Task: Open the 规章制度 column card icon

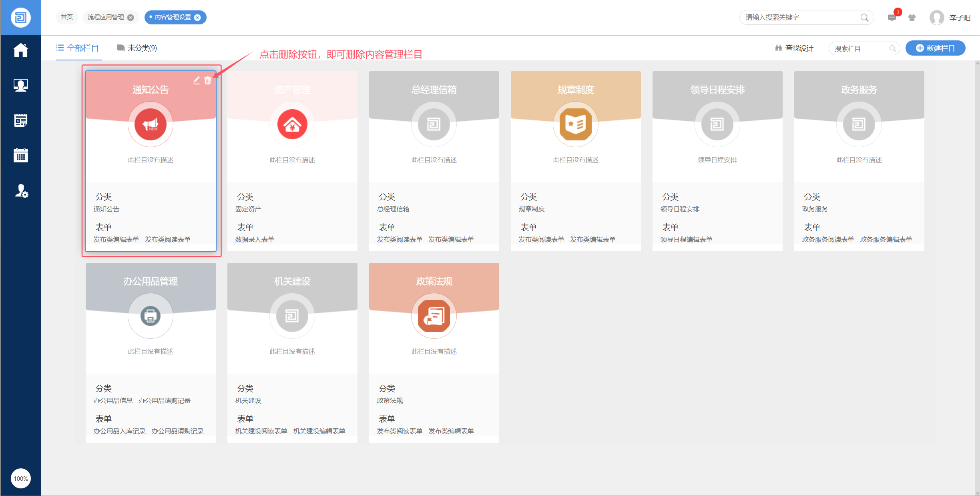Action: click(575, 124)
